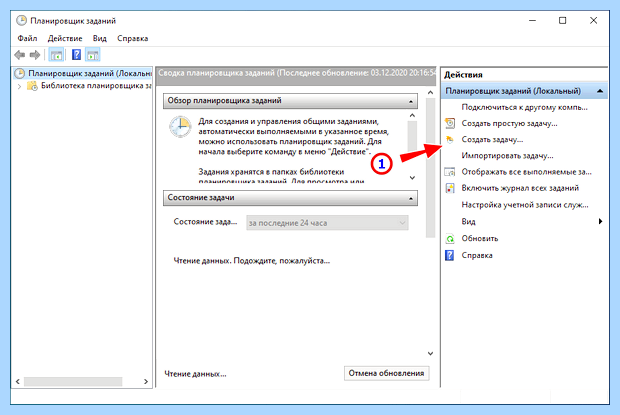Open the Файл menu
This screenshot has width=620, height=415.
(27, 38)
